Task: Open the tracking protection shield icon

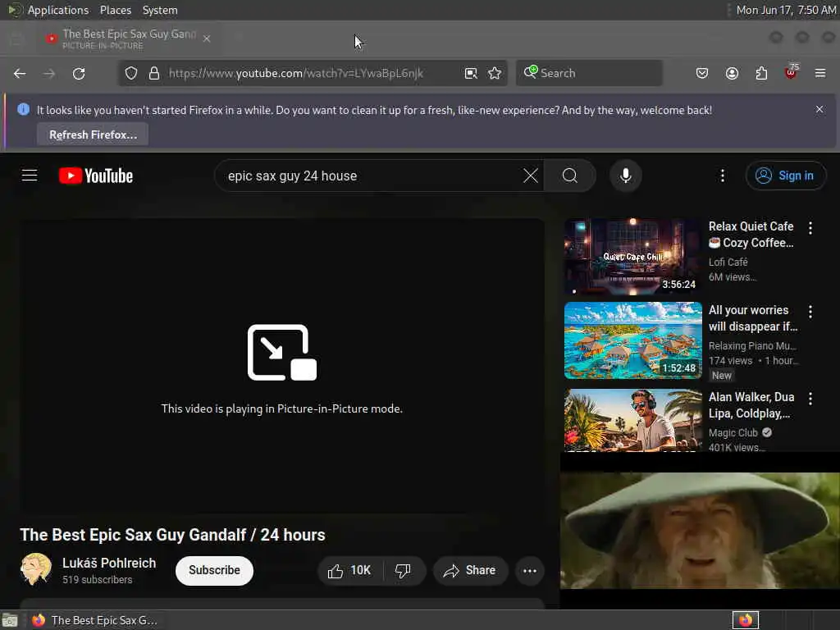Action: (131, 73)
